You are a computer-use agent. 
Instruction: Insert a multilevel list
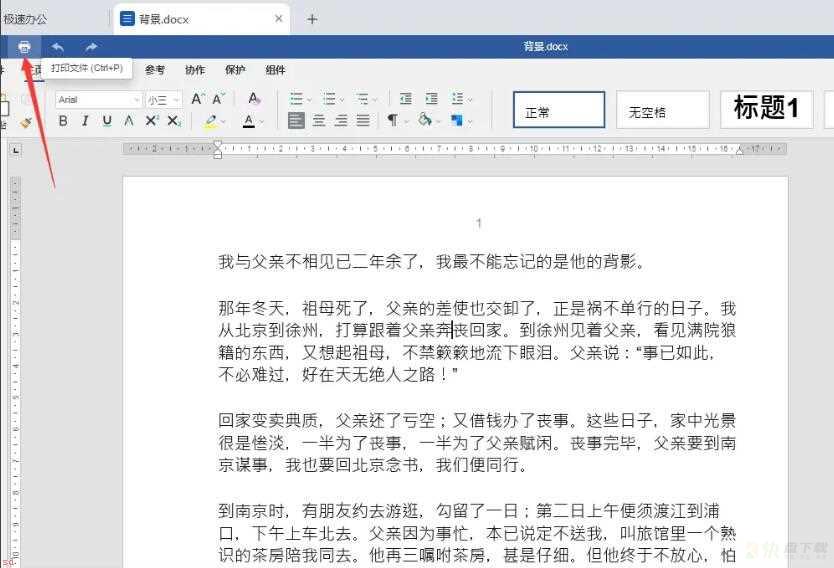coord(362,99)
